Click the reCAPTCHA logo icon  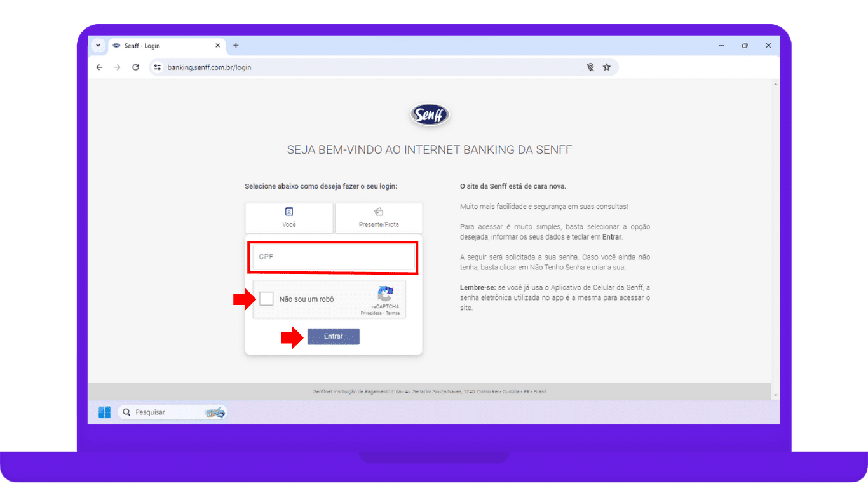[385, 294]
